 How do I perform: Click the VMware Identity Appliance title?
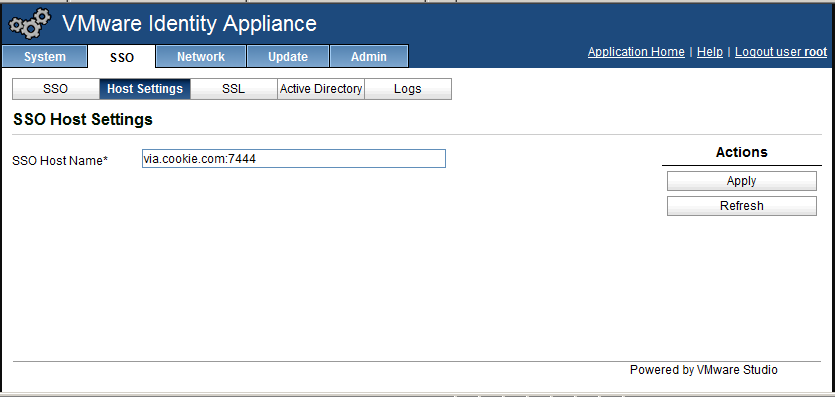point(190,23)
